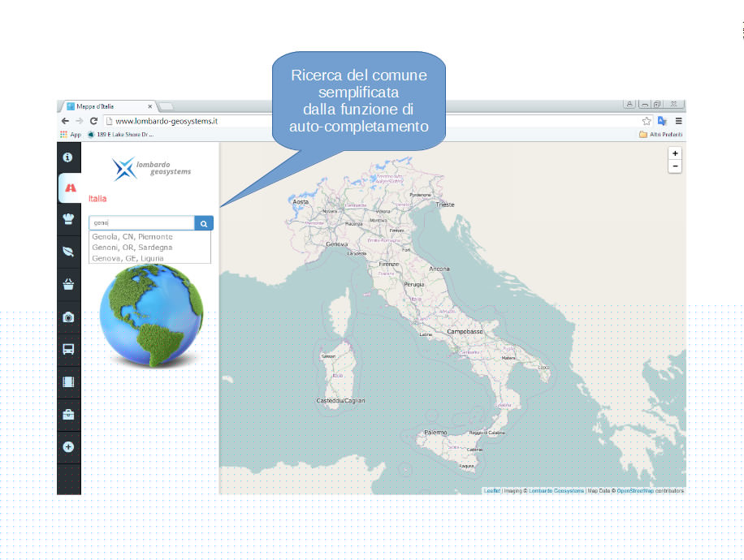Viewport: 744px width, 560px height.
Task: Choose 'Genova, GE, Liguria' from suggestions
Action: [128, 258]
